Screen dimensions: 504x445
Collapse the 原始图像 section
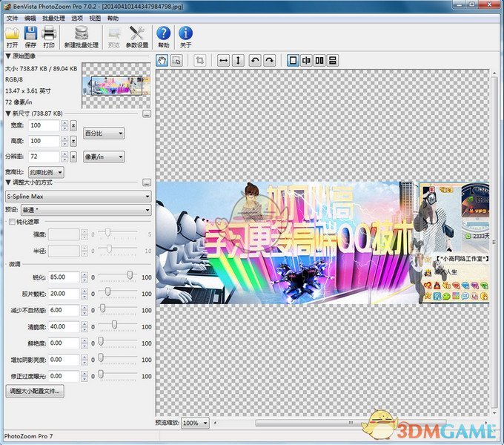coord(8,56)
